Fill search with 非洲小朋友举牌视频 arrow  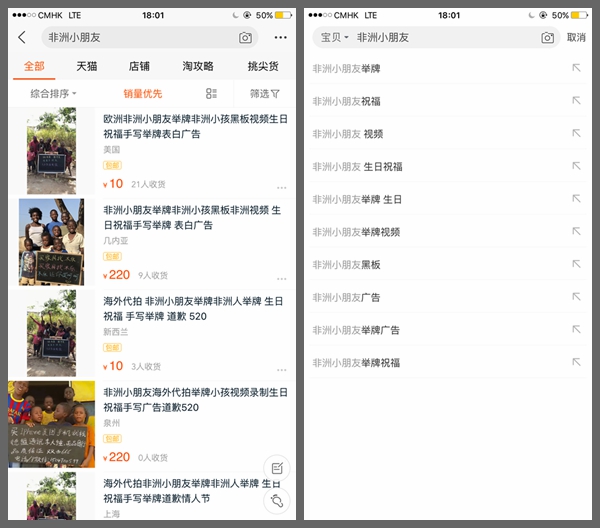pos(576,231)
